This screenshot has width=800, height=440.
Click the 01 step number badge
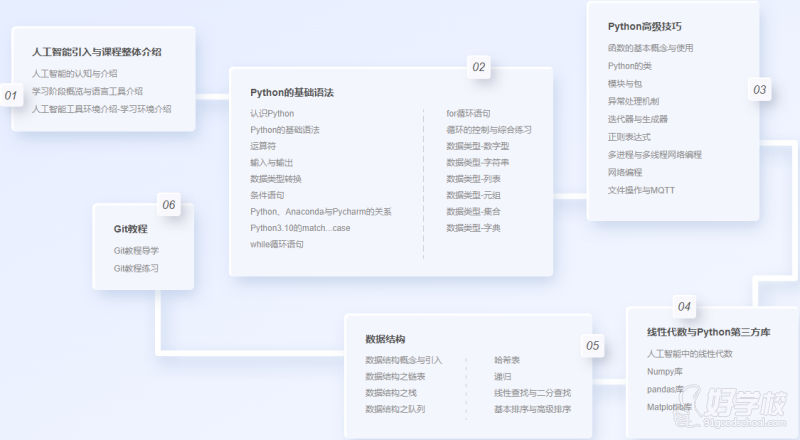coord(12,96)
